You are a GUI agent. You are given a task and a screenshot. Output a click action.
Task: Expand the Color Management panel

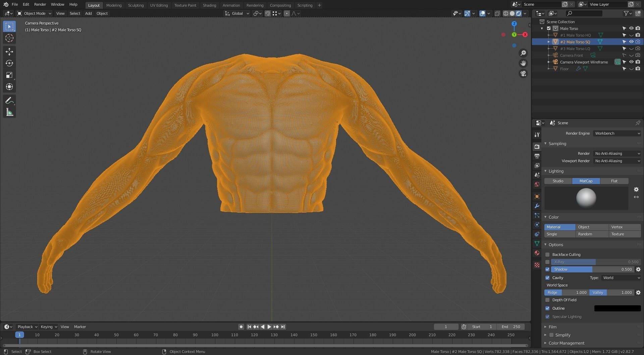566,343
